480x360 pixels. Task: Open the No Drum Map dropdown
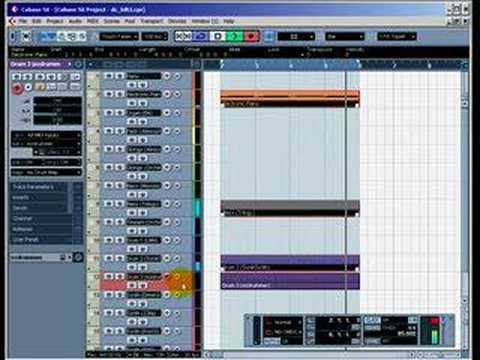point(46,173)
